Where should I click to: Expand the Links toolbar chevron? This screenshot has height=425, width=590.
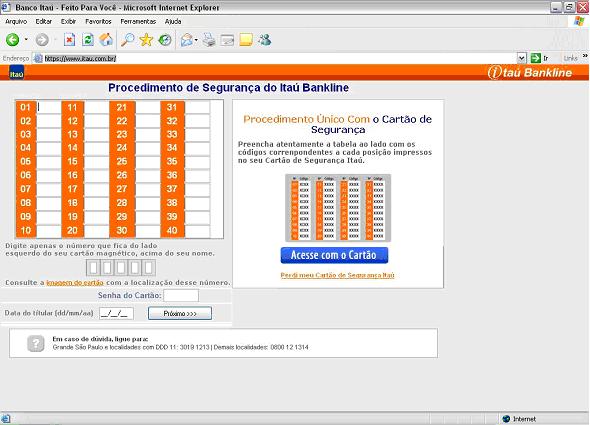tap(585, 56)
